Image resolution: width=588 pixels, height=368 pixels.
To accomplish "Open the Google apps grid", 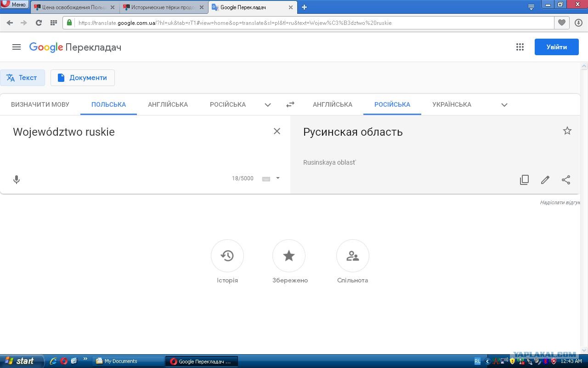I will (x=520, y=47).
